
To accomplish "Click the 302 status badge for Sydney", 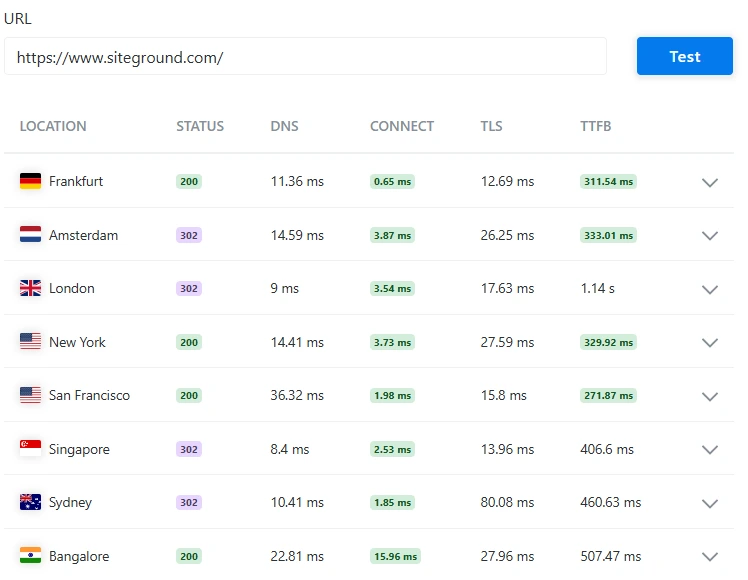I will pyautogui.click(x=189, y=502).
